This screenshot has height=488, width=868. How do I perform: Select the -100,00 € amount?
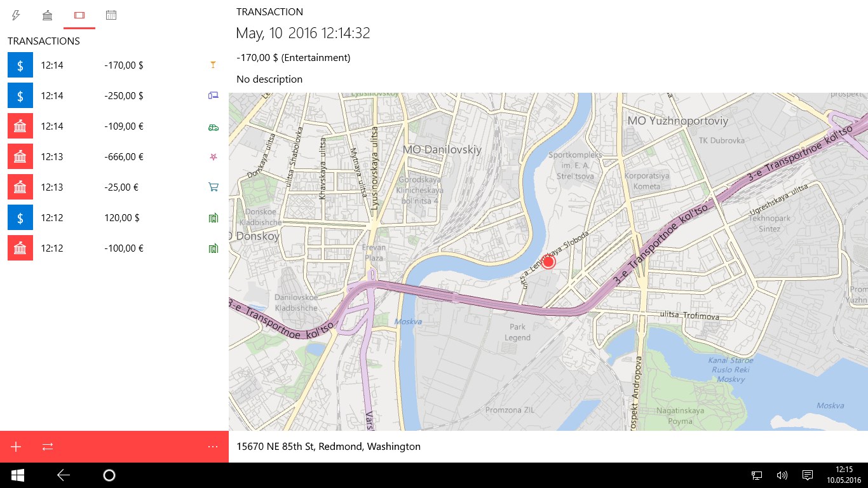pos(124,248)
